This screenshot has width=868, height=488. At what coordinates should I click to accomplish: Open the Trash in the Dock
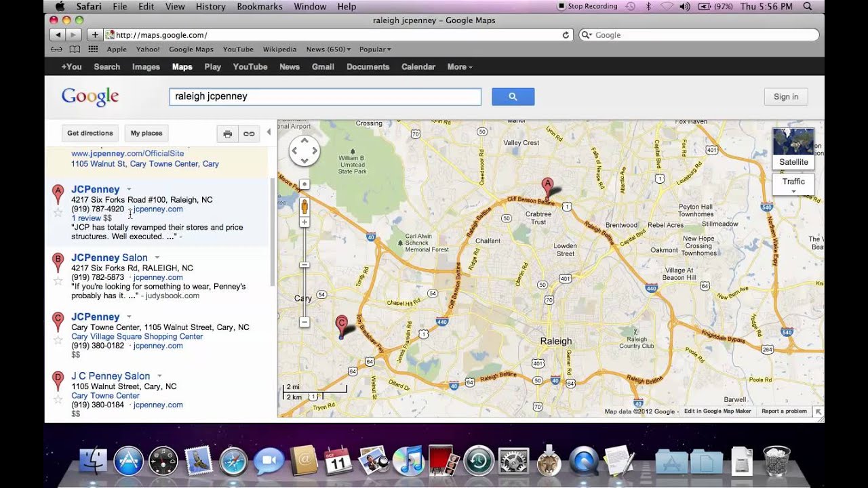[776, 461]
